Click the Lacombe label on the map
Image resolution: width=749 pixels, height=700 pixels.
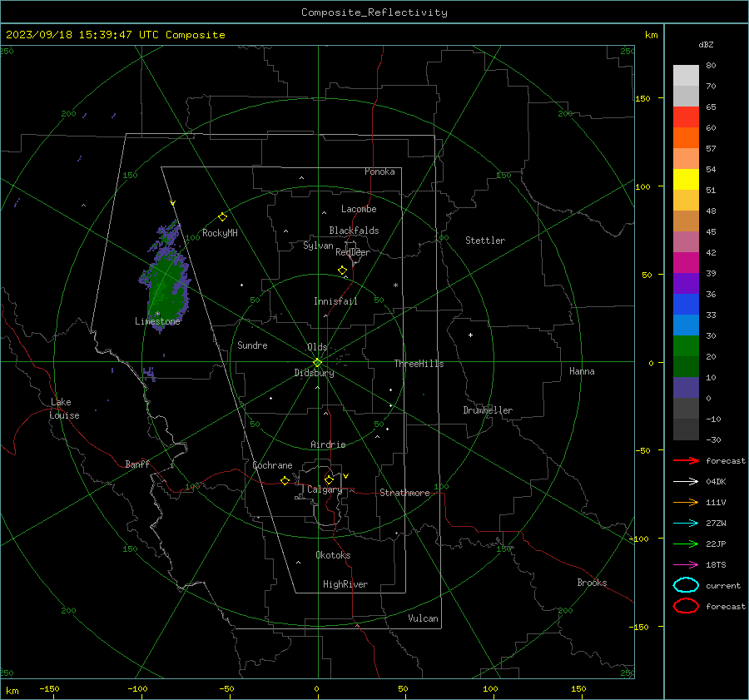(359, 209)
